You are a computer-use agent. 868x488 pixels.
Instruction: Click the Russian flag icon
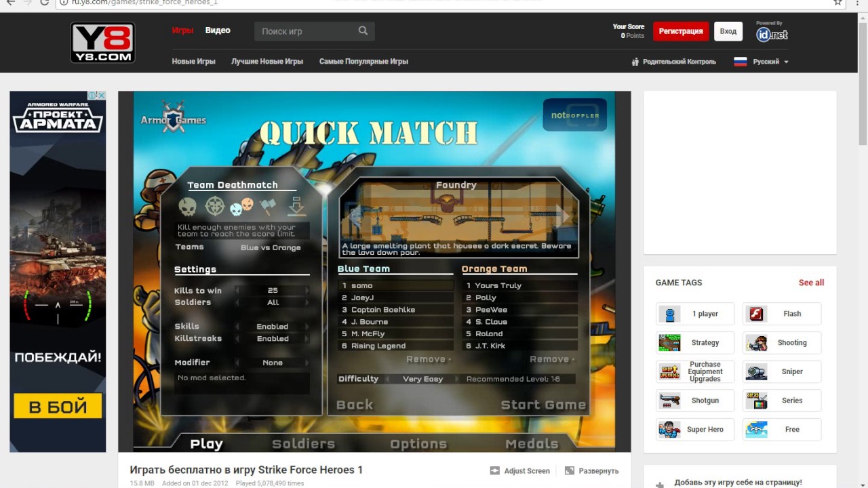pos(741,62)
